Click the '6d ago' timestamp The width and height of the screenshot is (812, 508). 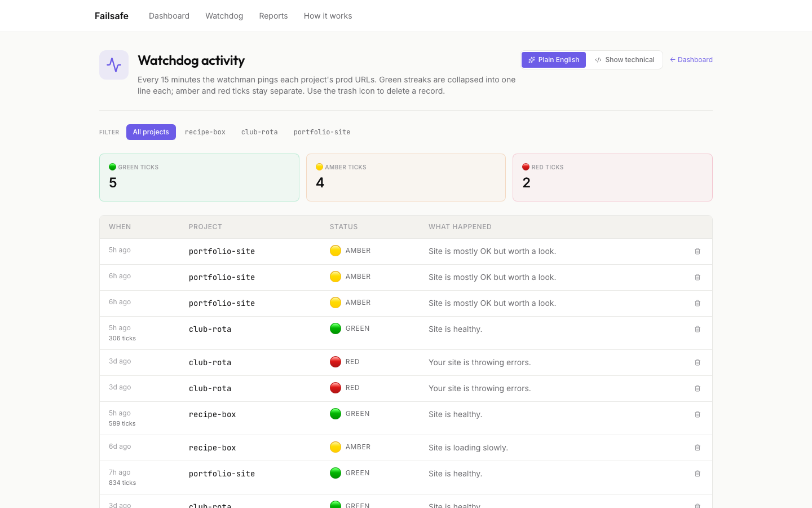pyautogui.click(x=120, y=446)
